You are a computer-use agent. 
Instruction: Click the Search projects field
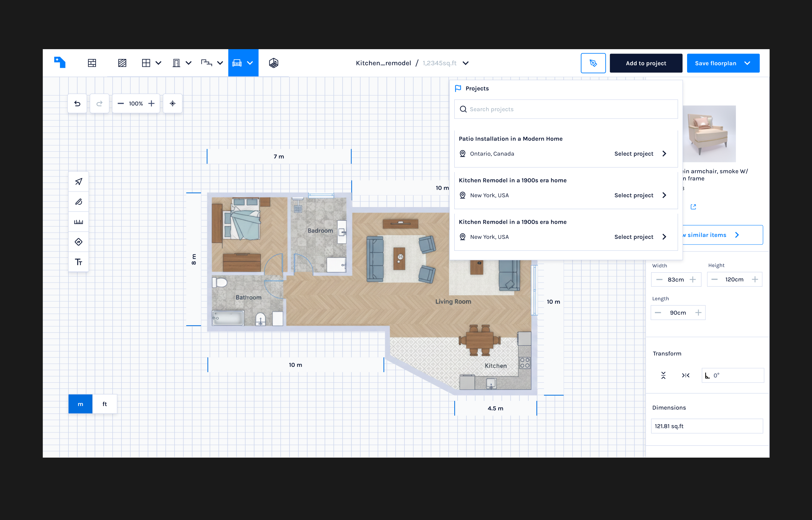click(x=566, y=109)
